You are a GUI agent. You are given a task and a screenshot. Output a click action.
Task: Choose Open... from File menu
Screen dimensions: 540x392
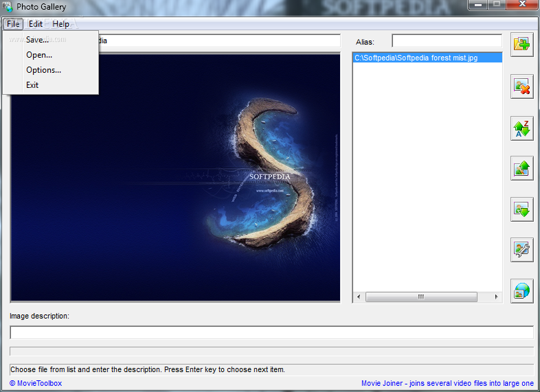[51, 55]
